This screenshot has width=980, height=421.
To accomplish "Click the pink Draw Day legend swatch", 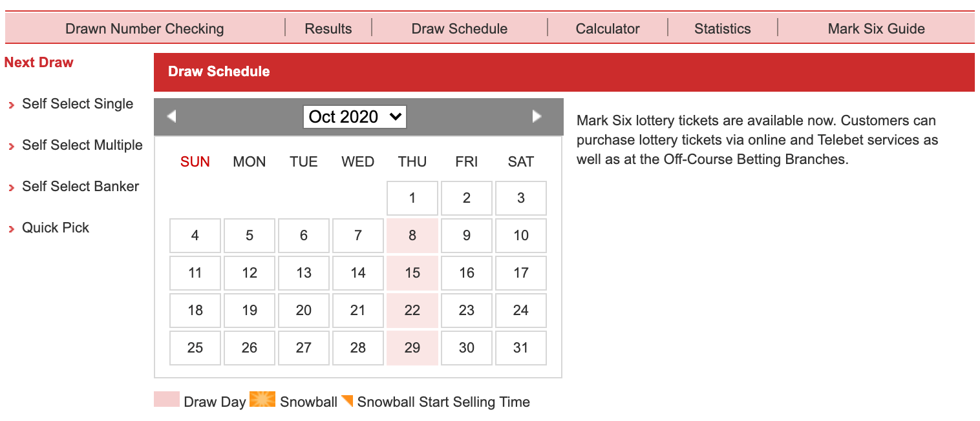I will click(167, 400).
